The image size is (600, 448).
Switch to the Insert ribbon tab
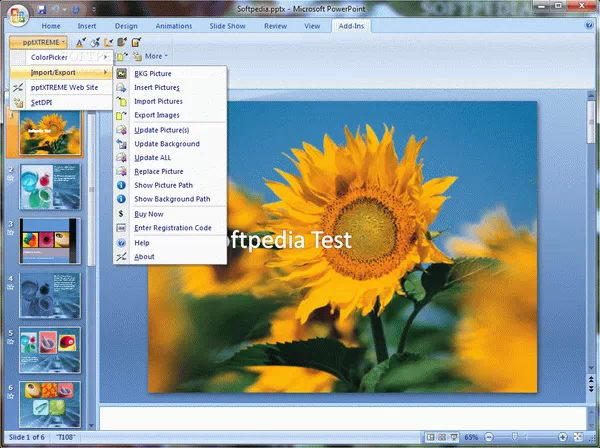point(87,26)
